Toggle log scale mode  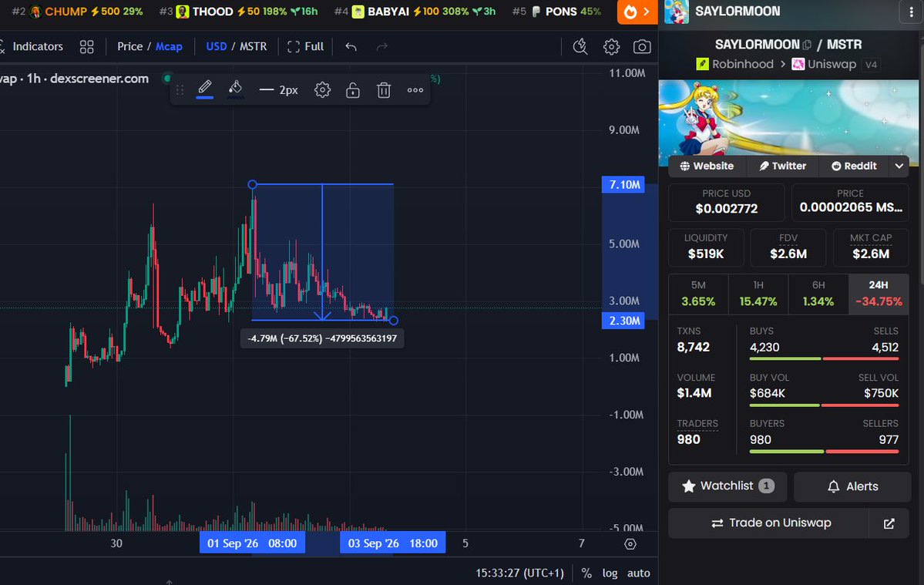[x=610, y=573]
